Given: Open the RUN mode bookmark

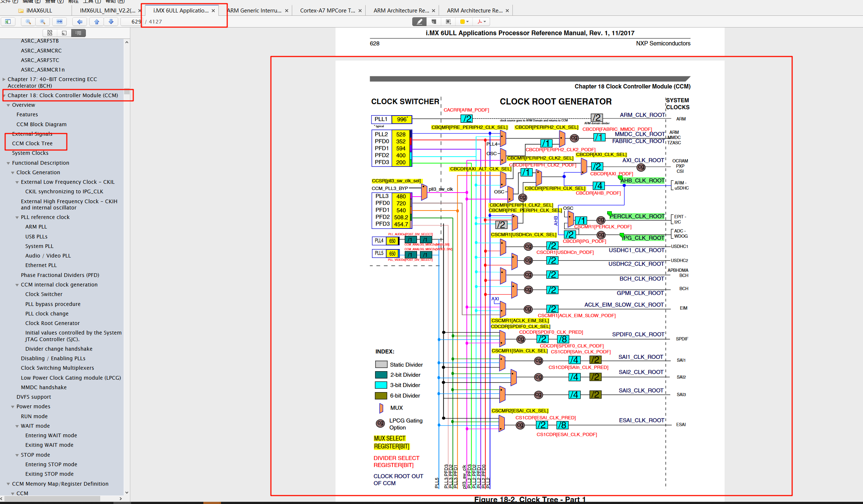Looking at the screenshot, I should pyautogui.click(x=34, y=416).
